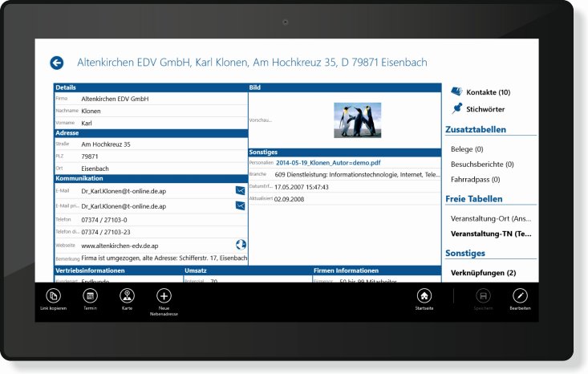Click the Speichern save icon

click(483, 295)
